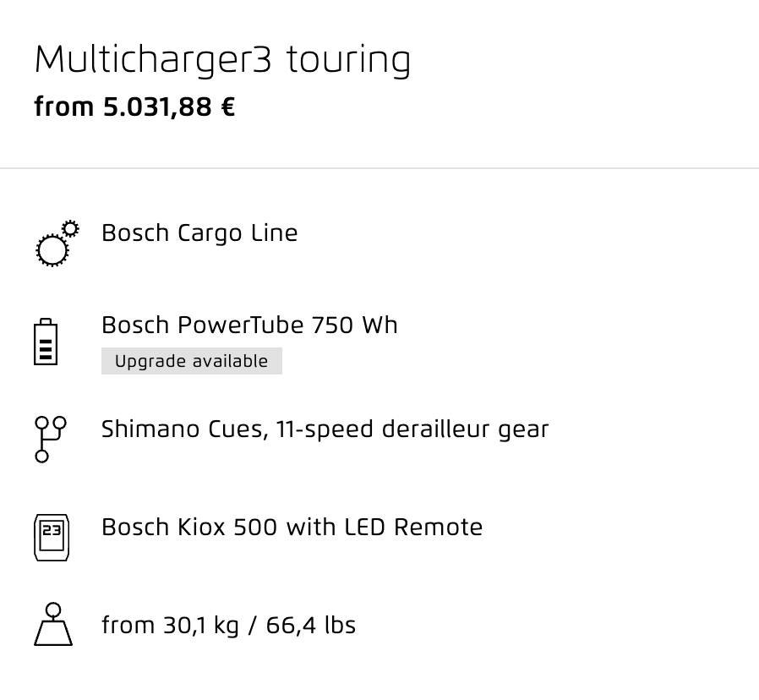The height and width of the screenshot is (700, 759).
Task: Click Shimano Cues 11-speed derailleur gear text
Action: coord(325,429)
